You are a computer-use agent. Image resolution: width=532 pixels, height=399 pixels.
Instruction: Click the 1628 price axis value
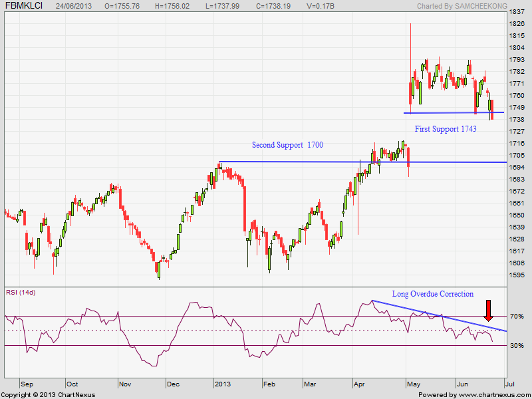517,239
